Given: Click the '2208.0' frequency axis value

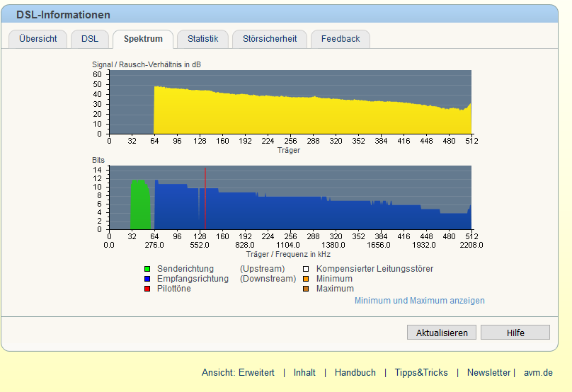Looking at the screenshot, I should pyautogui.click(x=471, y=245).
